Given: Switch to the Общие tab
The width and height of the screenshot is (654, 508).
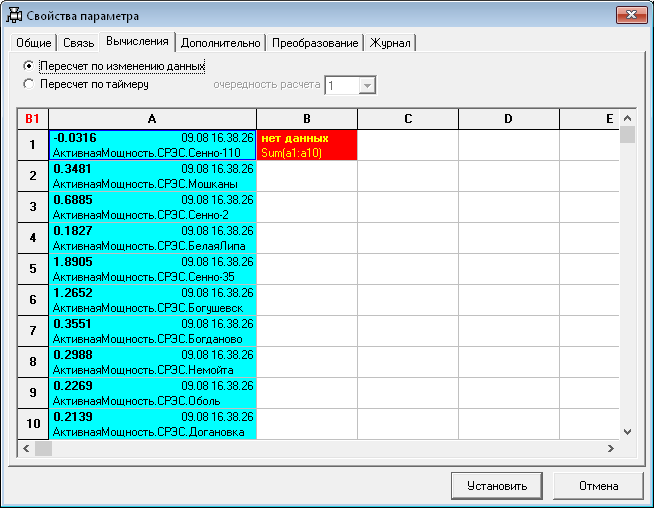Looking at the screenshot, I should tap(33, 43).
